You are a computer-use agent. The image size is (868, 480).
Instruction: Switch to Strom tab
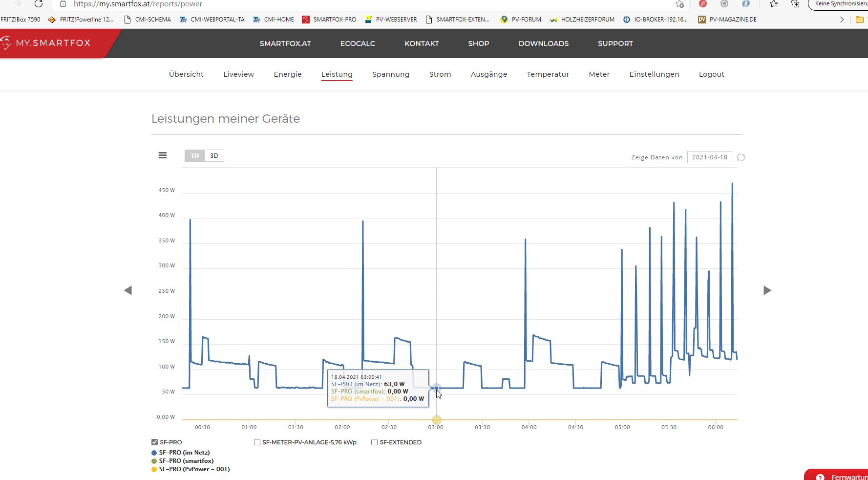point(440,74)
